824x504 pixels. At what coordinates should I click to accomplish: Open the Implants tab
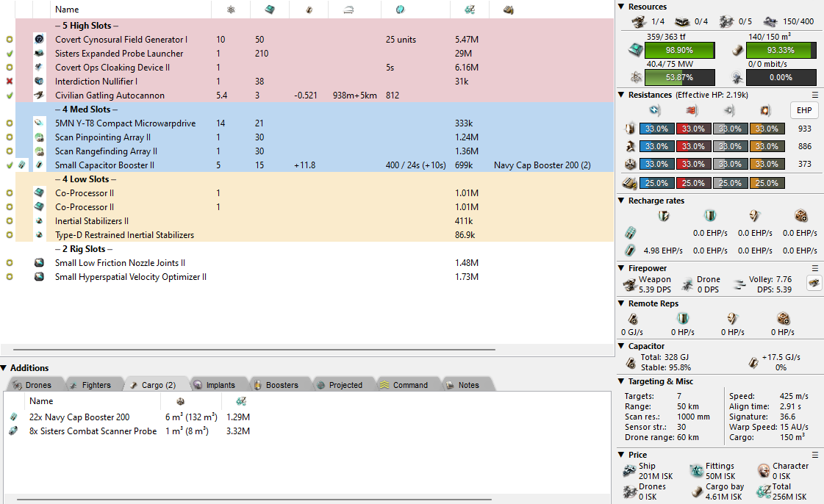coord(215,385)
